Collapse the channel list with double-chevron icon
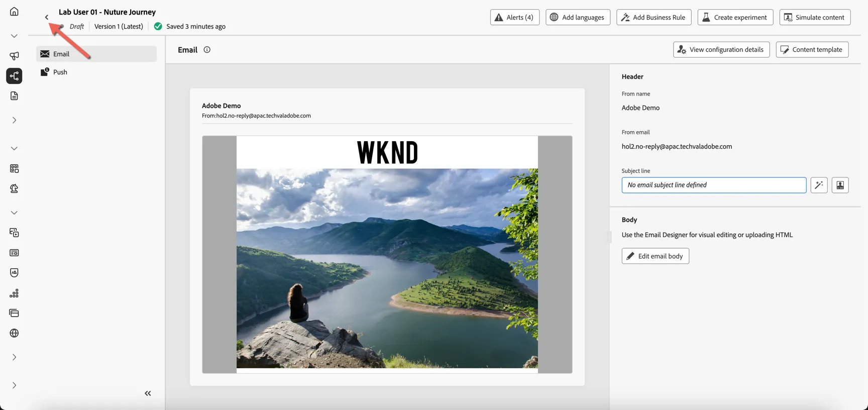The width and height of the screenshot is (868, 410). point(148,393)
